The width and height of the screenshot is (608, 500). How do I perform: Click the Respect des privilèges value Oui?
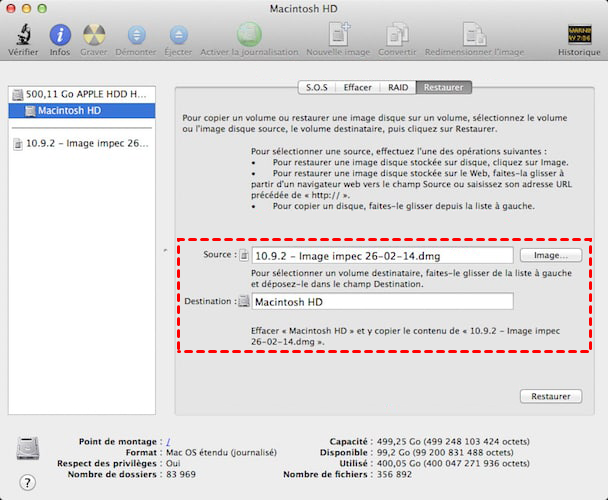point(173,463)
